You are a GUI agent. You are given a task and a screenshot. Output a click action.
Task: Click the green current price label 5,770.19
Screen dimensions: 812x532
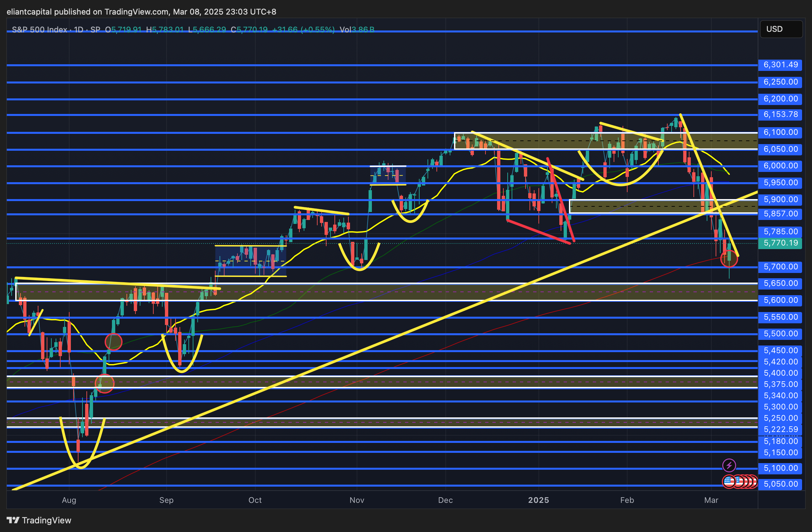(780, 243)
